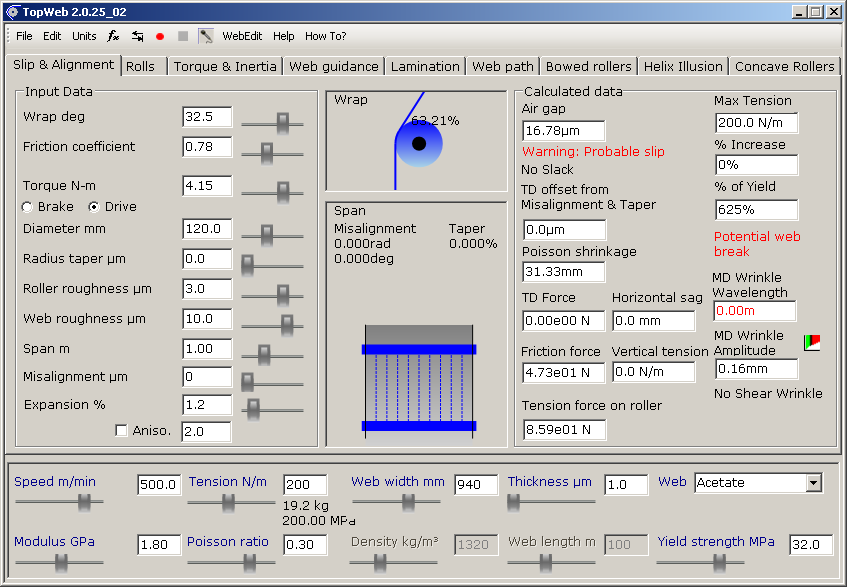The height and width of the screenshot is (587, 847).
Task: Click the Torque N-m input field
Action: tap(207, 186)
